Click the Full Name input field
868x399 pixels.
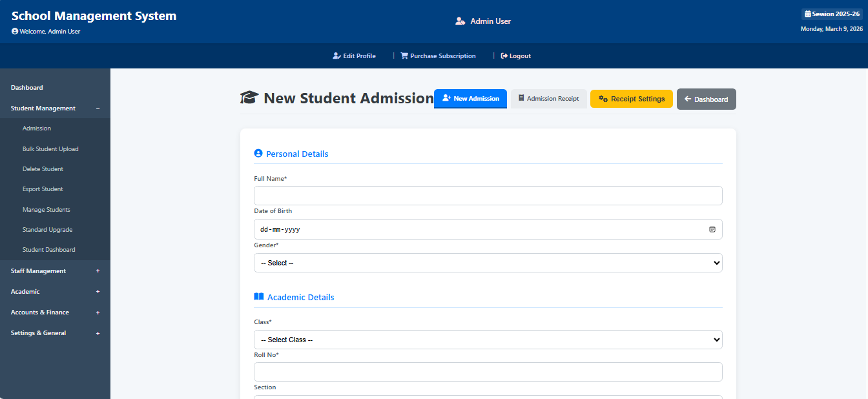(x=488, y=195)
